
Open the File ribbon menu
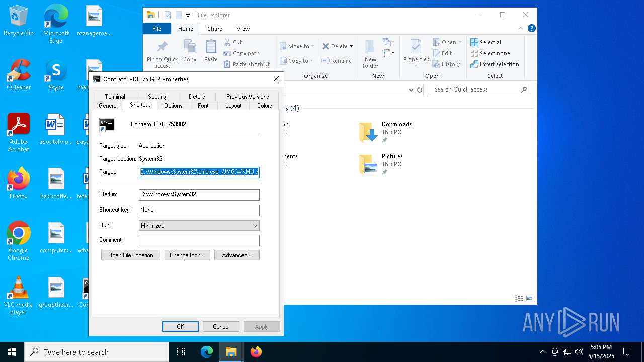[157, 29]
